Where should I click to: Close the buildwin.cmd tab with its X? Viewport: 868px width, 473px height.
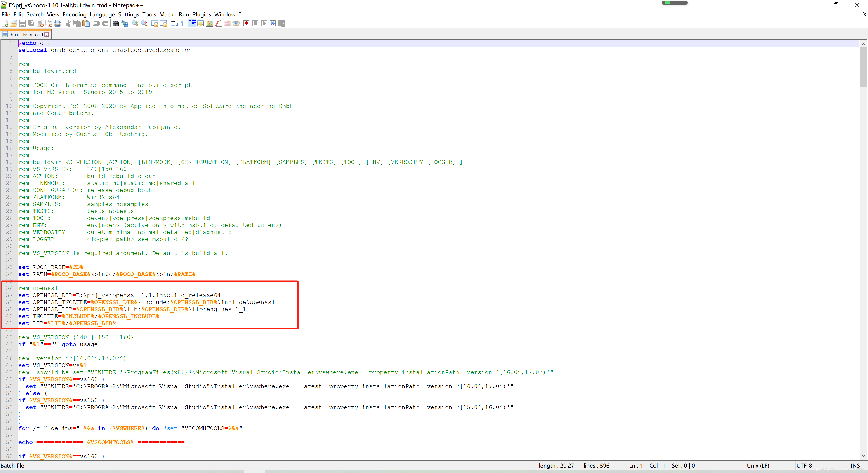[47, 34]
